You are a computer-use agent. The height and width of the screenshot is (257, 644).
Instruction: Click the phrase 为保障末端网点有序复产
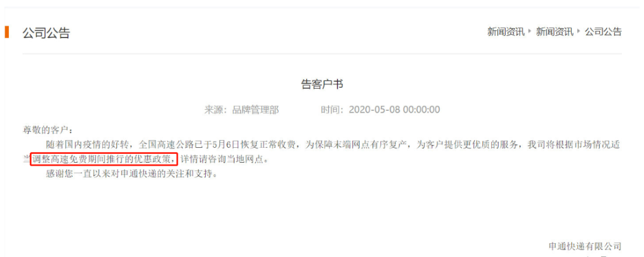pyautogui.click(x=357, y=144)
